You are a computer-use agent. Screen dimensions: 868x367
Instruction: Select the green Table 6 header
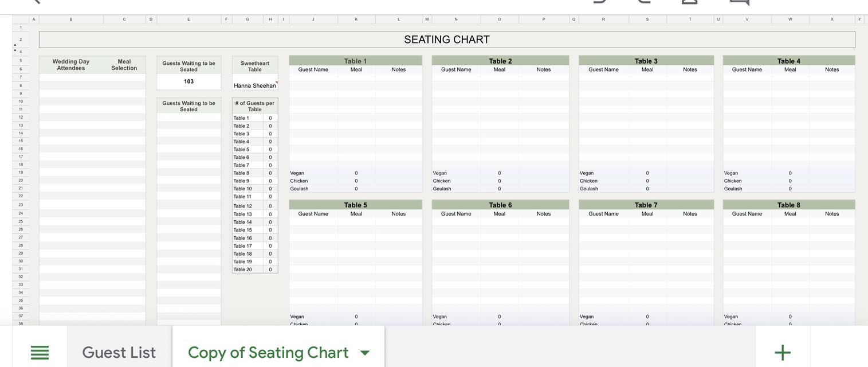pyautogui.click(x=500, y=205)
